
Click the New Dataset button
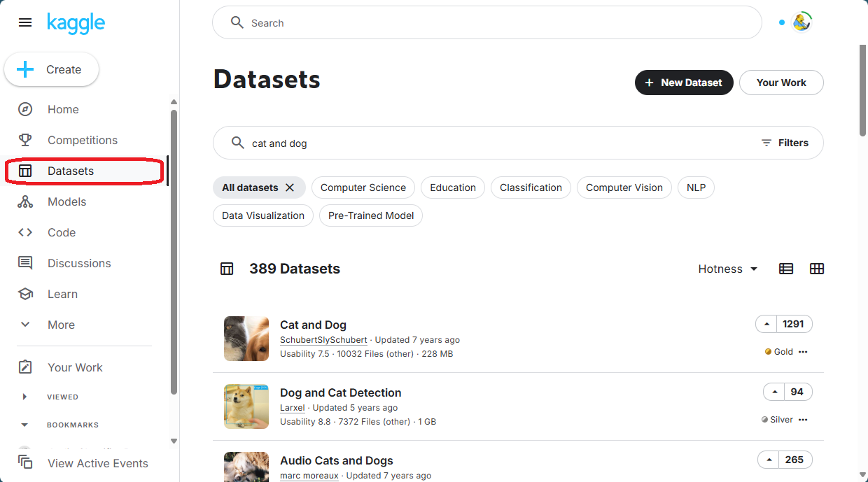point(683,83)
